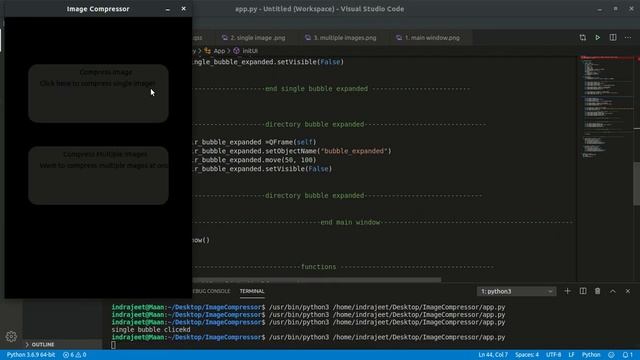
Task: Create a new terminal with plus icon
Action: [567, 291]
